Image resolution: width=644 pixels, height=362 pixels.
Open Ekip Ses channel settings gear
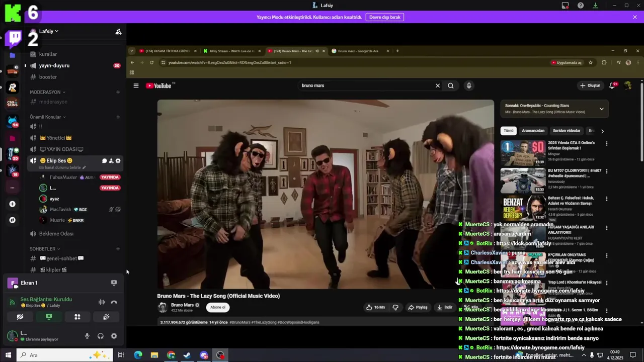click(118, 161)
